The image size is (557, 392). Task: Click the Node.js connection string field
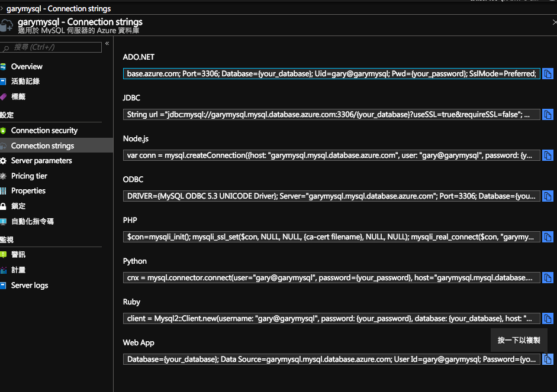[x=331, y=155]
